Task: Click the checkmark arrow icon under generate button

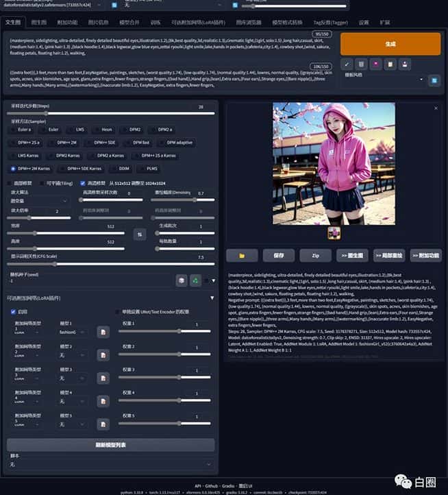Action: click(x=347, y=64)
